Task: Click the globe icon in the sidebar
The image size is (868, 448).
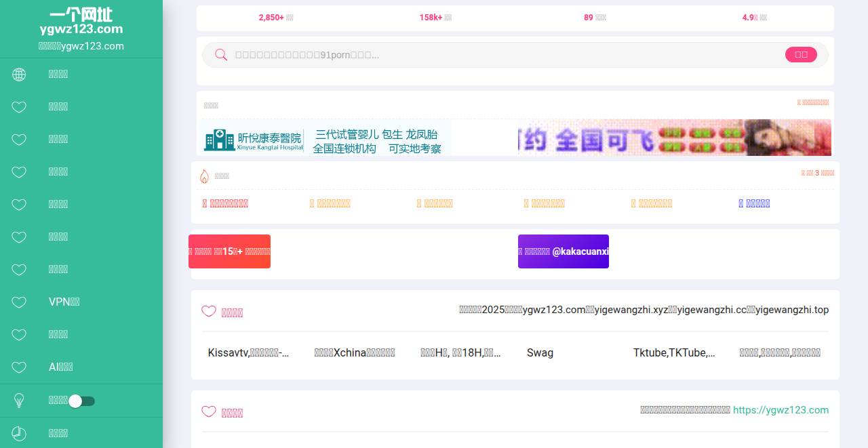Action: click(19, 75)
